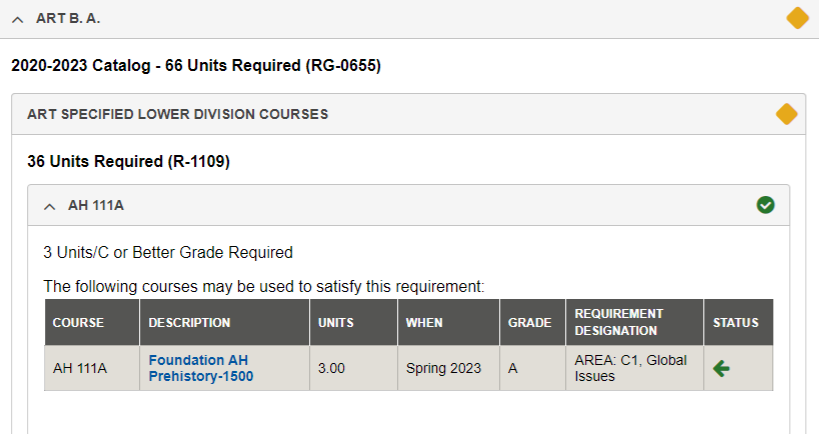Click the GRADE column header
The width and height of the screenshot is (819, 434).
pyautogui.click(x=529, y=323)
